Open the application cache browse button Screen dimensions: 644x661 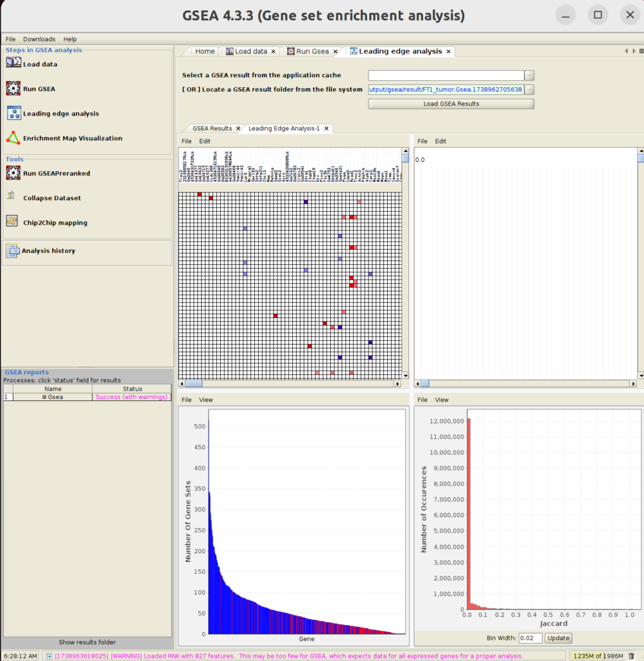pos(529,75)
